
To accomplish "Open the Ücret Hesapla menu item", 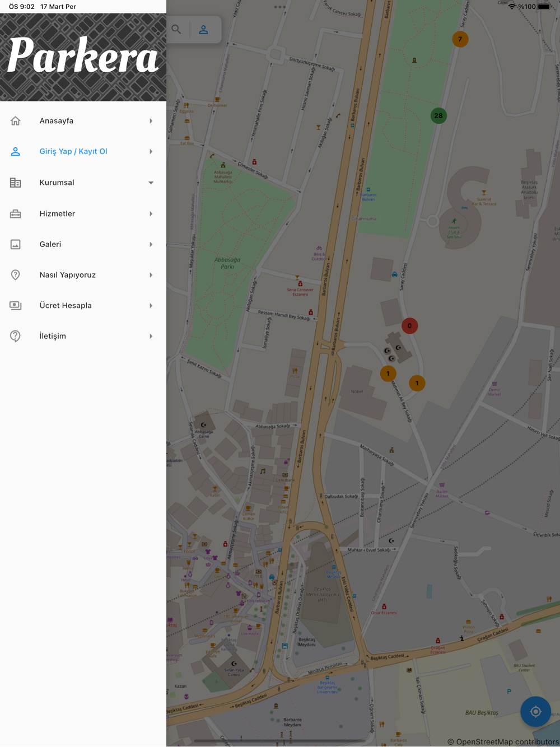I will (83, 306).
